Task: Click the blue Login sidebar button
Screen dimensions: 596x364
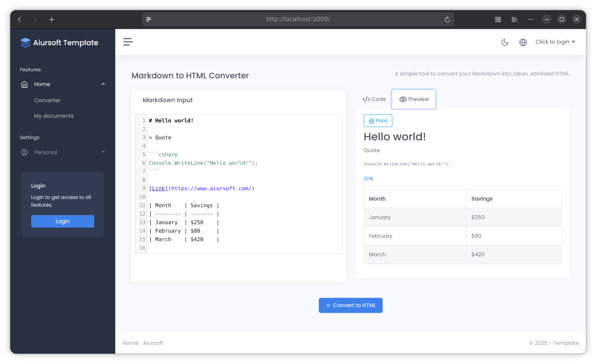Action: pyautogui.click(x=63, y=221)
